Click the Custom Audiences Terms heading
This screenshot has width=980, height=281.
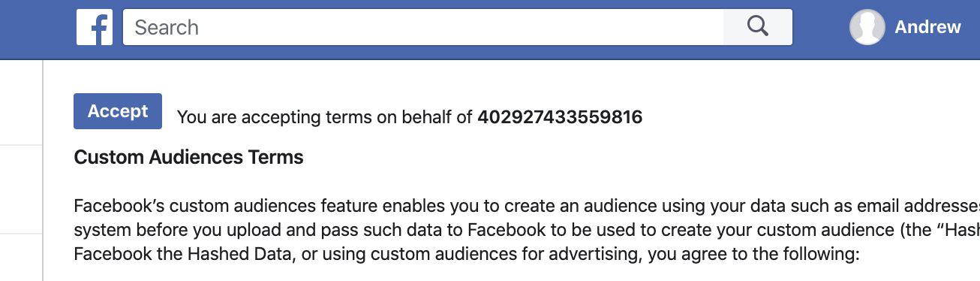coord(189,158)
